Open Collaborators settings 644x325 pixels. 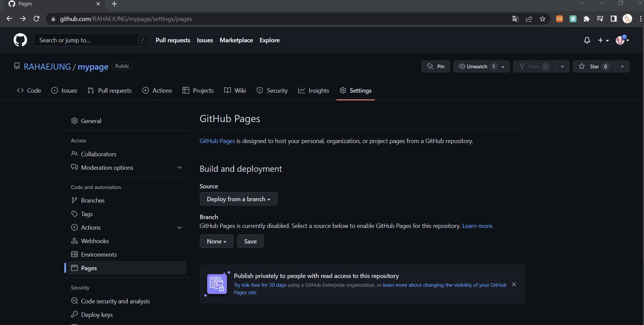[127, 154]
